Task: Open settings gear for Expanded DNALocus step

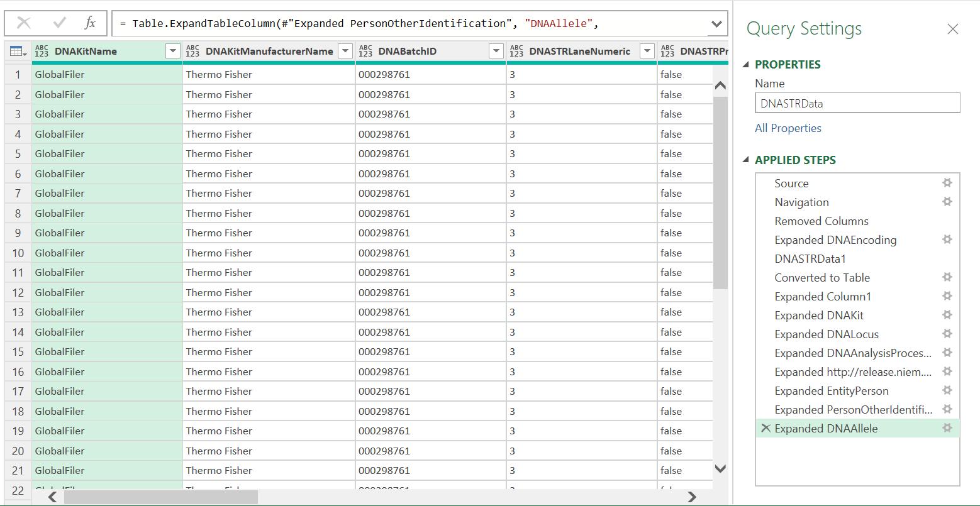Action: [947, 334]
